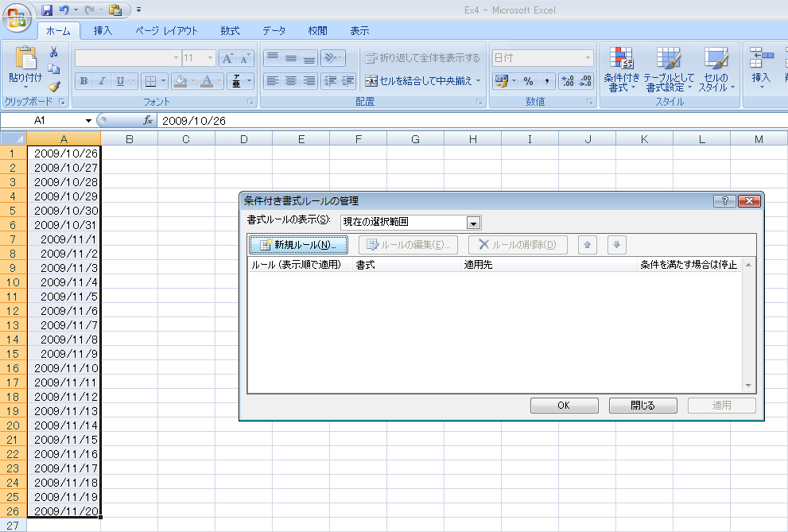Screen dimensions: 788x532
Task: Click the 閉じる button
Action: [x=642, y=406]
